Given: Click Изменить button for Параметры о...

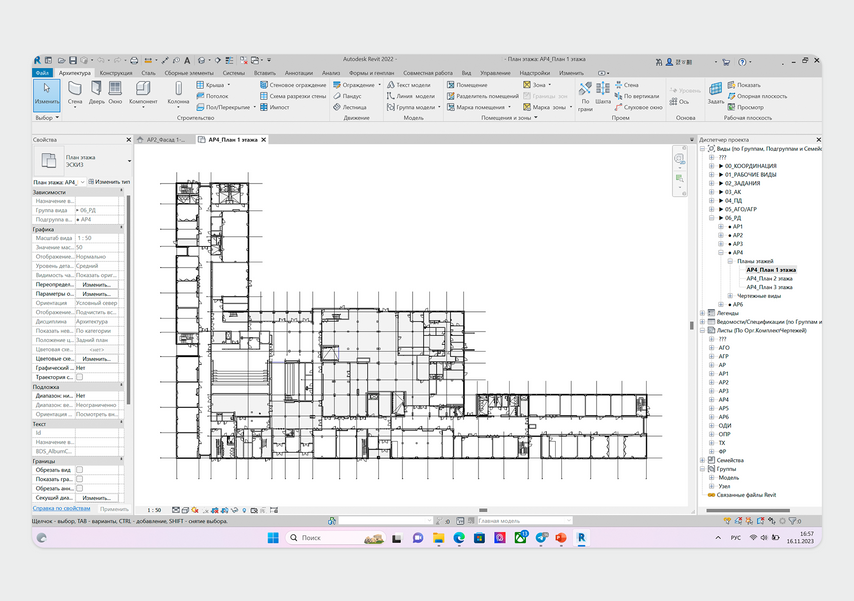Looking at the screenshot, I should coord(96,294).
